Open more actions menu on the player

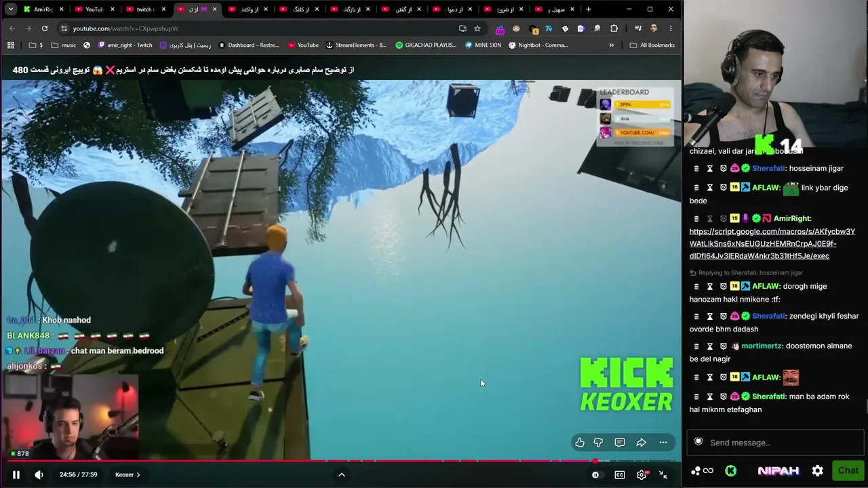[x=663, y=443]
